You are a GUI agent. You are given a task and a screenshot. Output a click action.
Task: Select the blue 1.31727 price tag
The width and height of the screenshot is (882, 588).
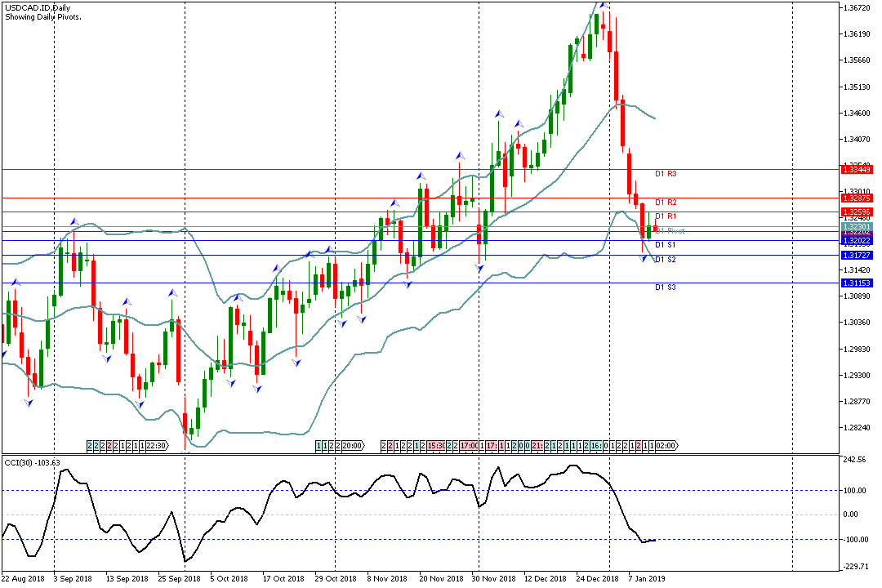[857, 256]
